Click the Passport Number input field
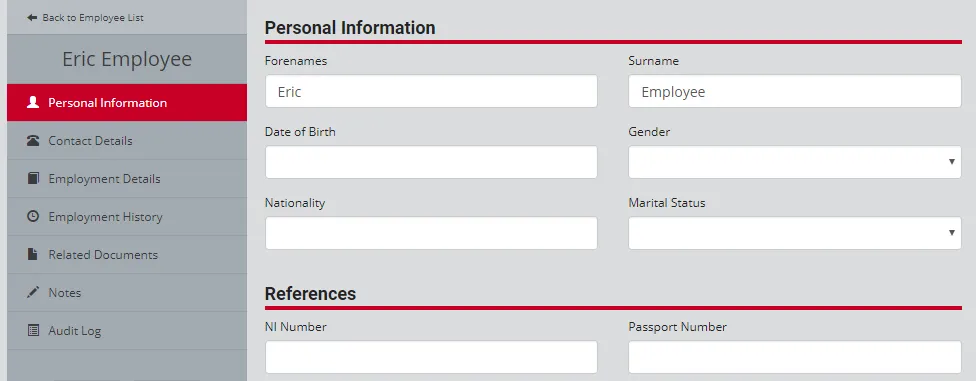The image size is (976, 381). [x=795, y=357]
